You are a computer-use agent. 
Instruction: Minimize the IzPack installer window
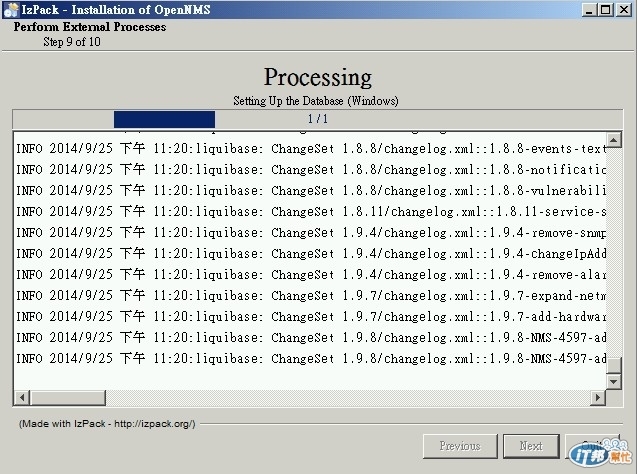point(589,10)
